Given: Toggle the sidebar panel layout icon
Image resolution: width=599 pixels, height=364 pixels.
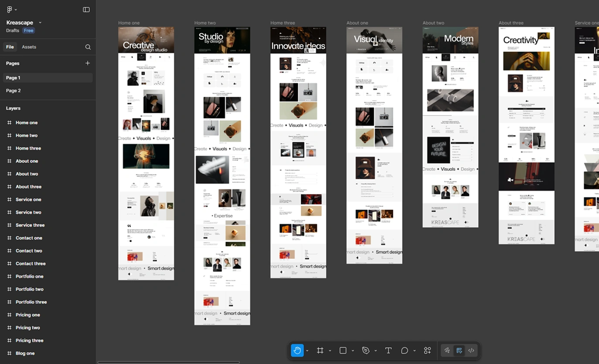Looking at the screenshot, I should click(86, 10).
